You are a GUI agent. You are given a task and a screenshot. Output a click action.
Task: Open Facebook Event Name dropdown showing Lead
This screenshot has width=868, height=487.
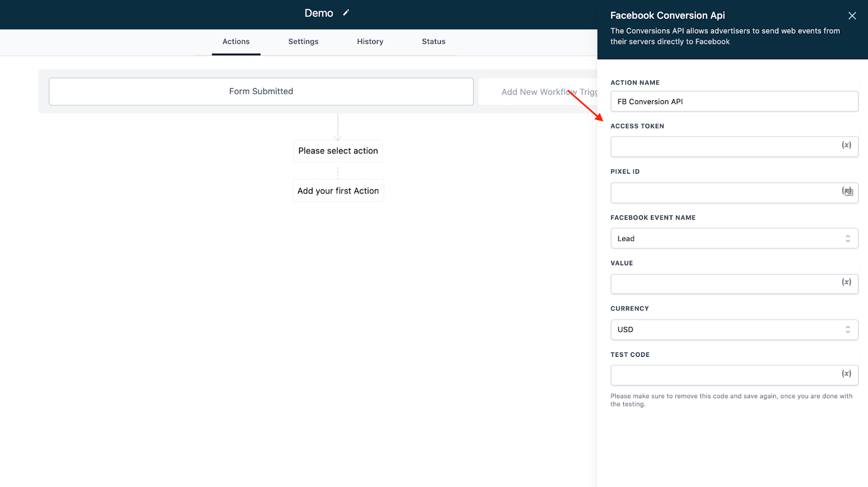coord(734,239)
